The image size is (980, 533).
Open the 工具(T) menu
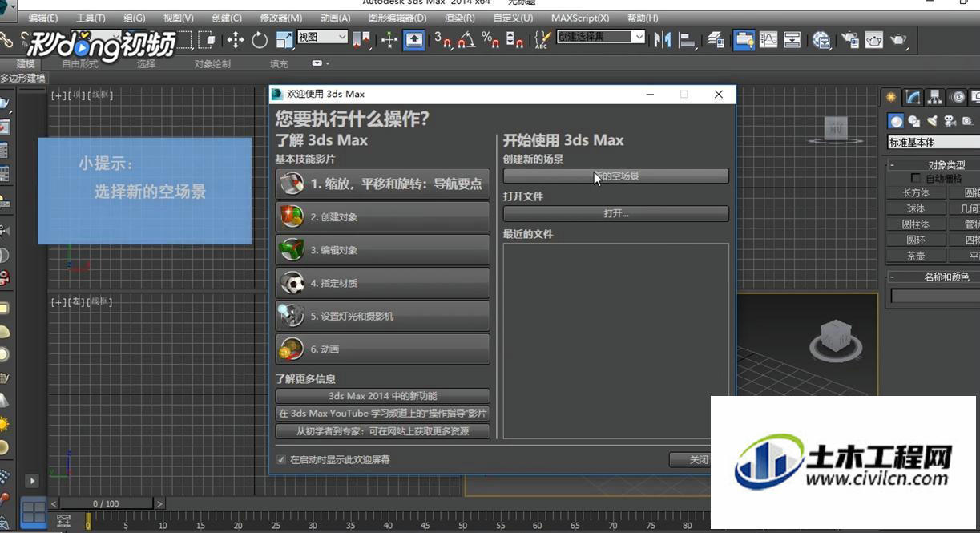[91, 18]
